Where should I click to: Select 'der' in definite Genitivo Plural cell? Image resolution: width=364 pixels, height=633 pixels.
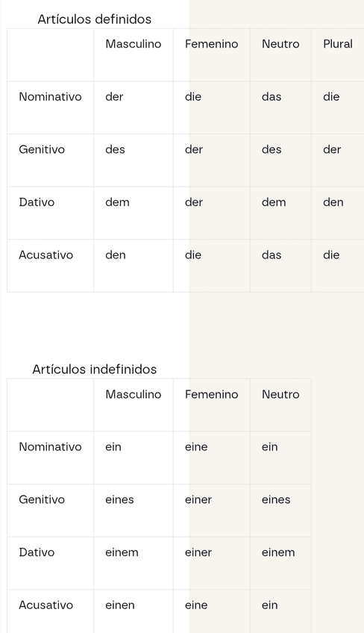click(x=332, y=149)
